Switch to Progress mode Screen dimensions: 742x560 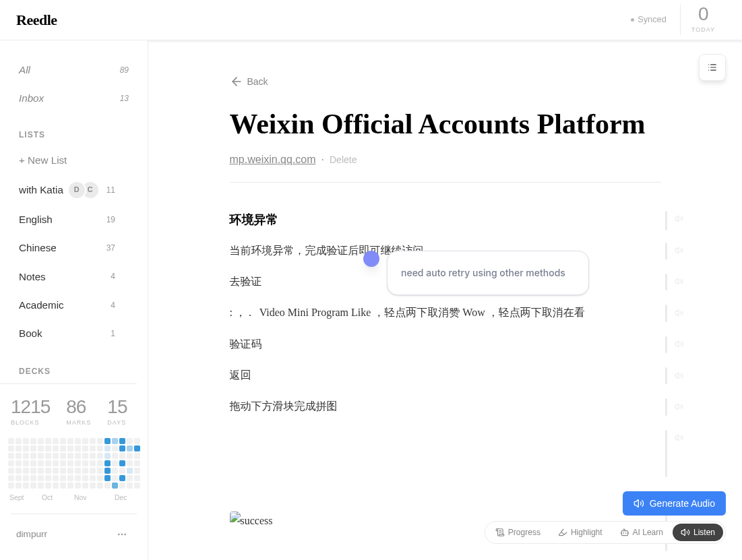(x=518, y=532)
